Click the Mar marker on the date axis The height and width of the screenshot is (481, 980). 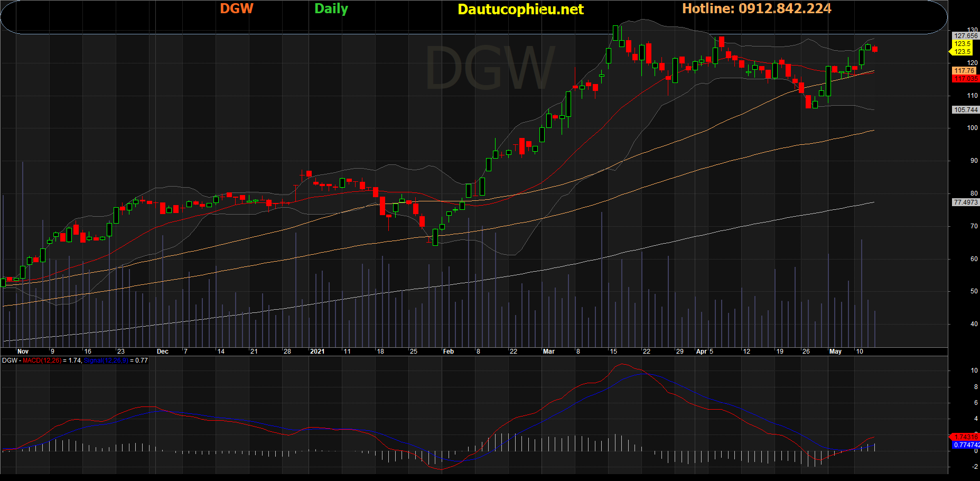pos(548,351)
